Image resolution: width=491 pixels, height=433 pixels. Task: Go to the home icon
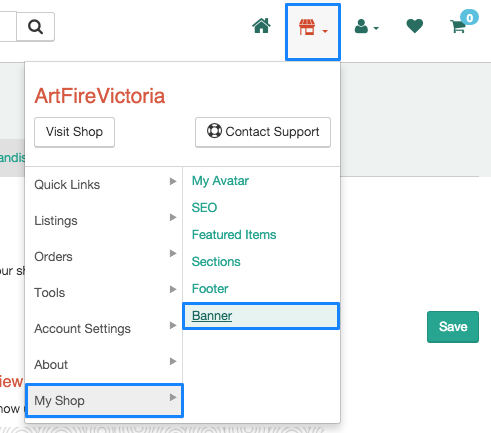click(261, 26)
